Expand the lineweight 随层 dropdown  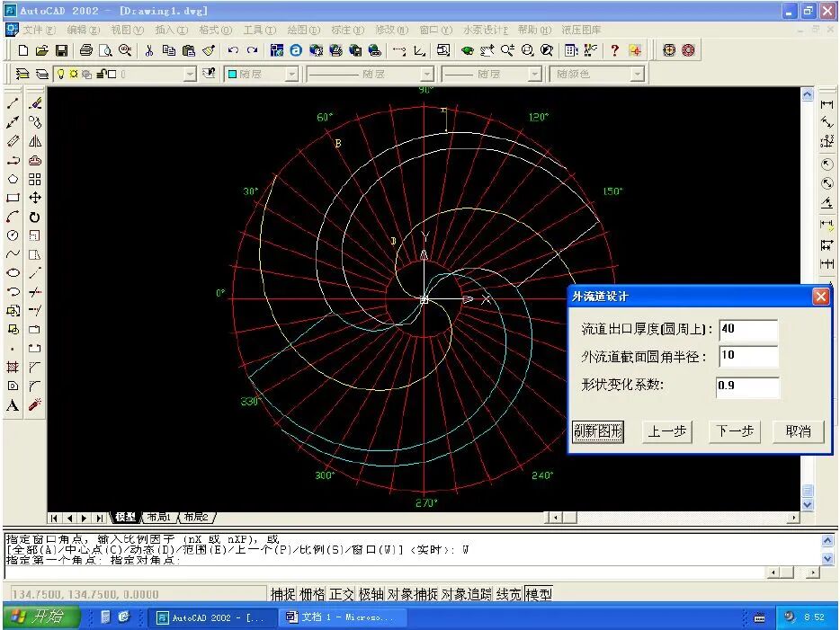tap(534, 74)
